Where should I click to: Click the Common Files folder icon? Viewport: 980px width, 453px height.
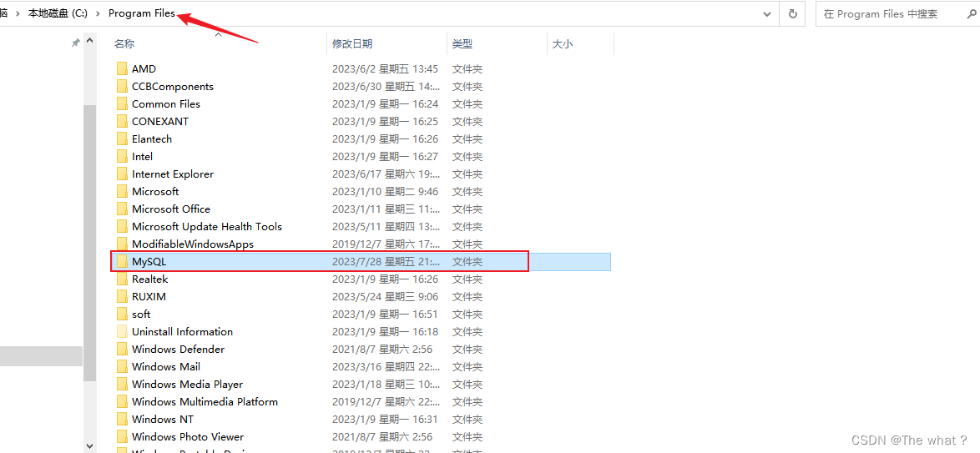tap(122, 103)
